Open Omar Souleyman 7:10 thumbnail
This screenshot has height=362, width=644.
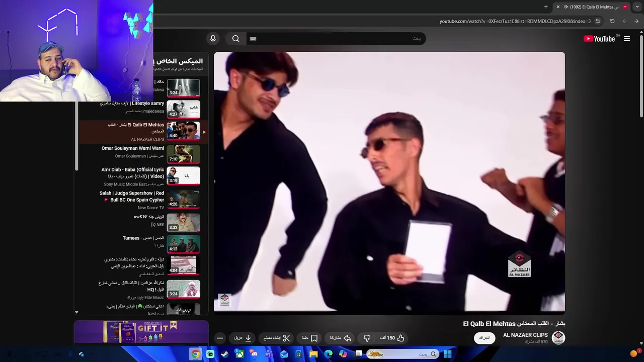[x=183, y=154]
